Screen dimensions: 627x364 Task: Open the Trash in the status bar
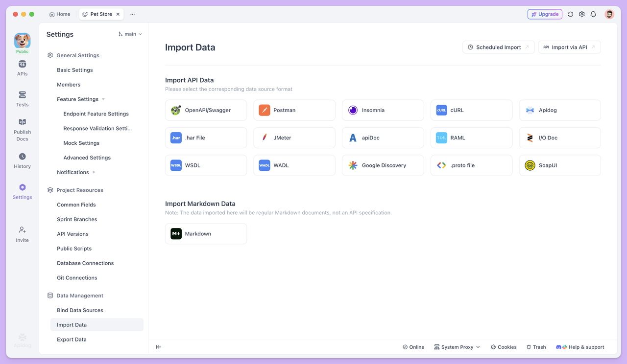coord(536,347)
